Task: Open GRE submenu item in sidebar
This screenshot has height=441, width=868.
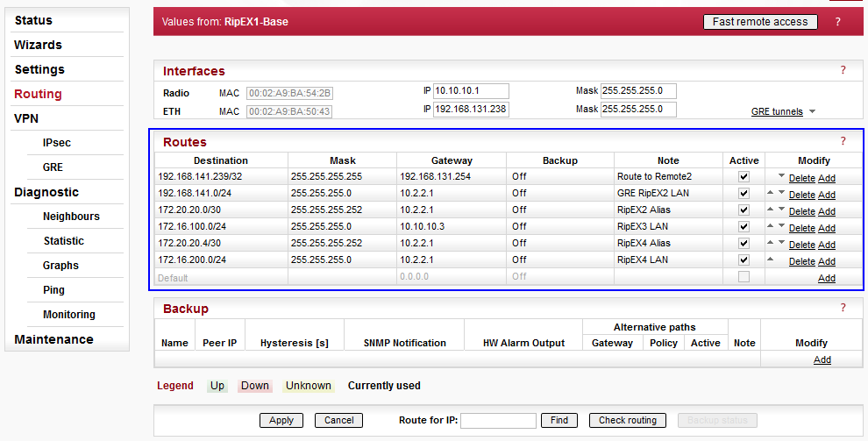Action: click(x=53, y=167)
